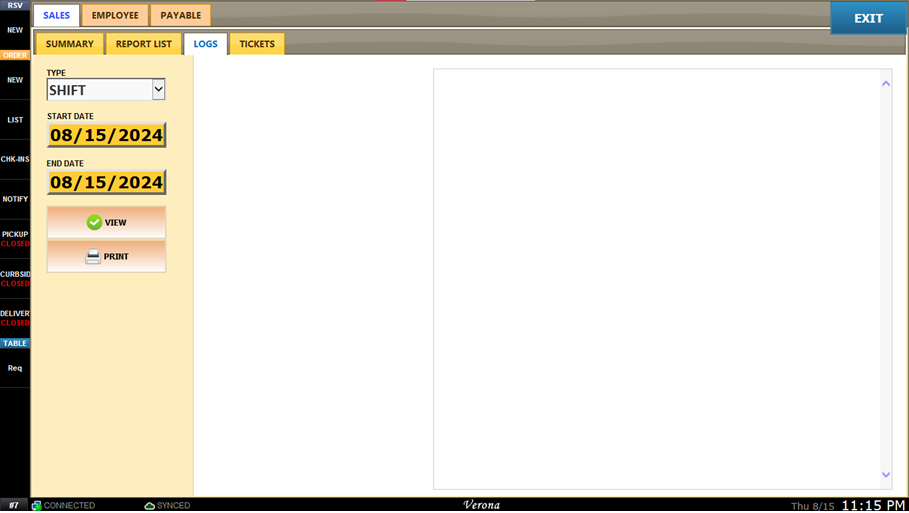Click the CONNECTED network status icon
Image resolution: width=909 pixels, height=513 pixels.
tap(37, 505)
